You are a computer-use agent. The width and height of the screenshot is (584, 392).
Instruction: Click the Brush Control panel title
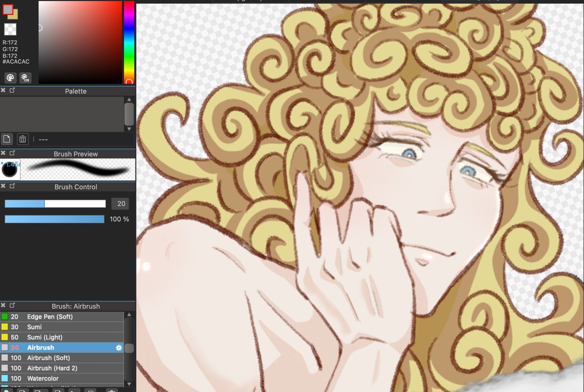click(x=76, y=187)
